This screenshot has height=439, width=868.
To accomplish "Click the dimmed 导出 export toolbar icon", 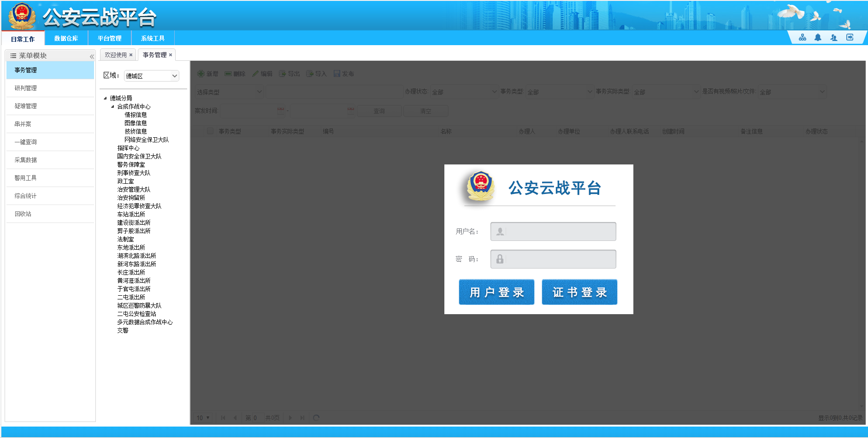I will [x=283, y=74].
